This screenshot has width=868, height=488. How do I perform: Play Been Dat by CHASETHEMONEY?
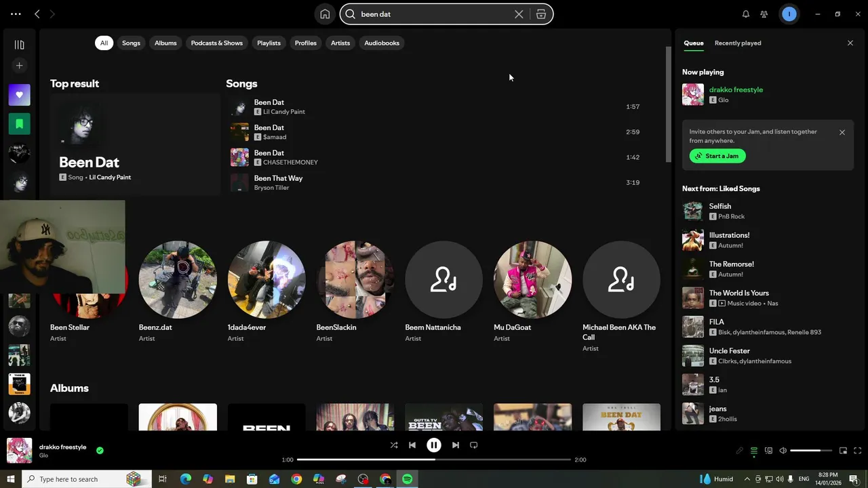tap(434, 157)
